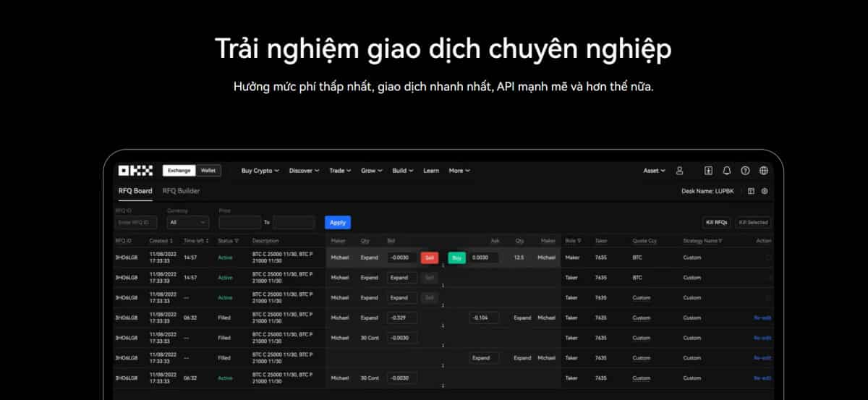
Task: Click into the RFQ ID input field
Action: pyautogui.click(x=136, y=223)
